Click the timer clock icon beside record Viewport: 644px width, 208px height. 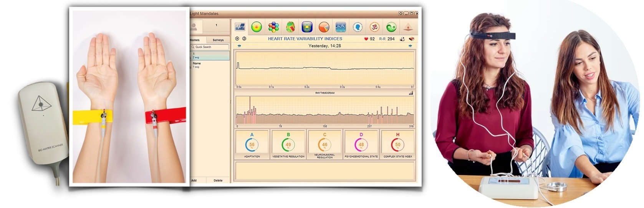pos(244,39)
